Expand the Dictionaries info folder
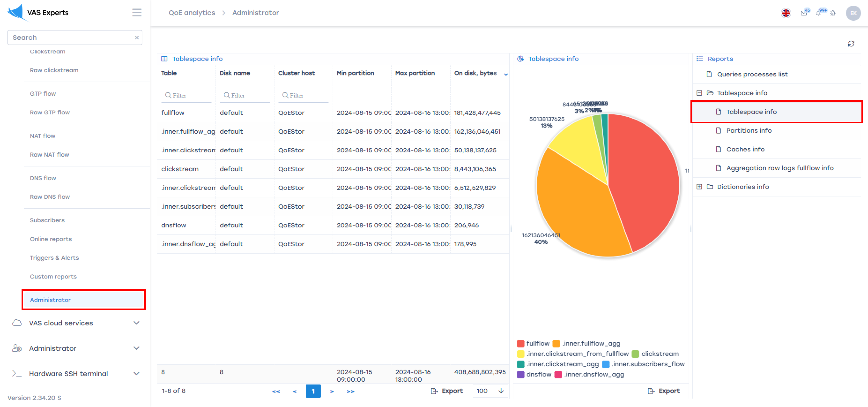The image size is (868, 407). [x=699, y=187]
